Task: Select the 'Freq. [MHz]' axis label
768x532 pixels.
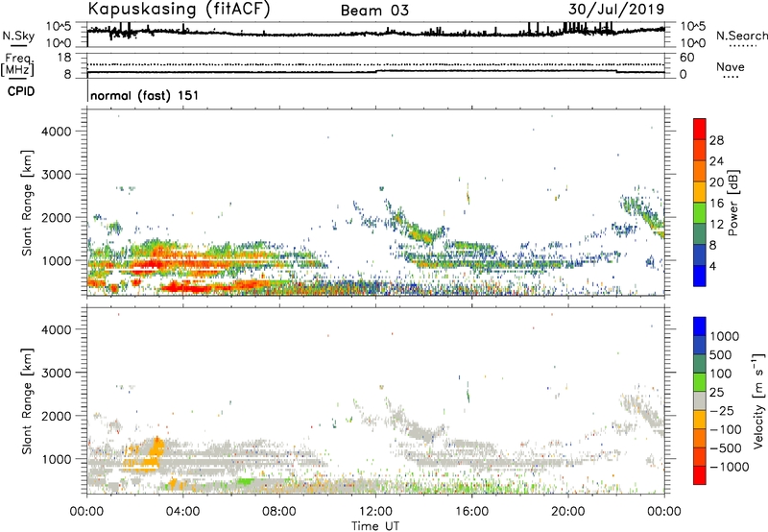Action: (17, 64)
